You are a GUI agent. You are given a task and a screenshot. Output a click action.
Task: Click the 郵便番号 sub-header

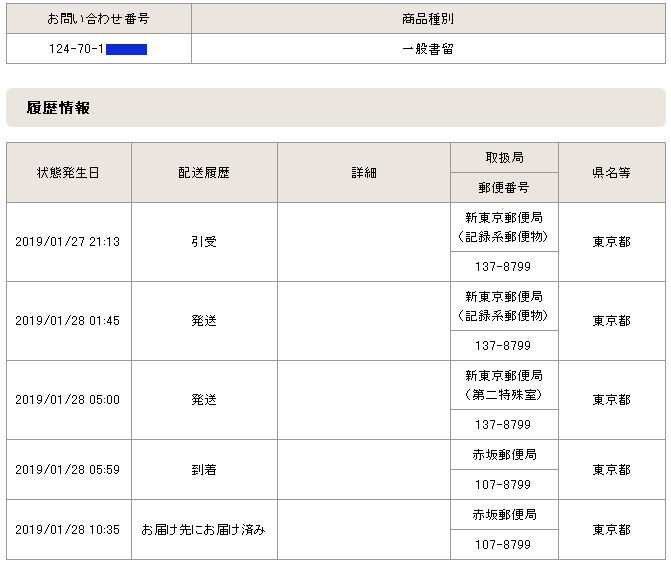(x=504, y=187)
